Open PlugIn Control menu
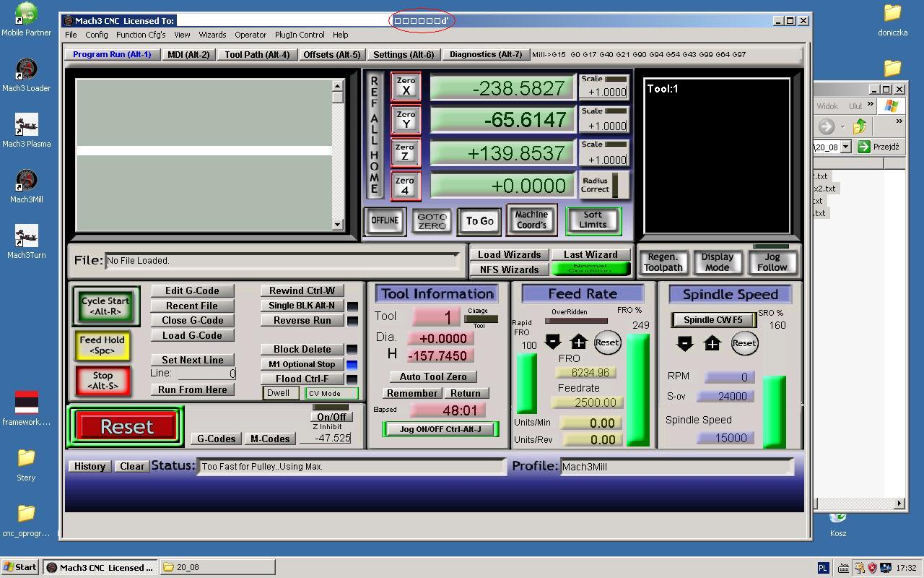This screenshot has width=924, height=578. [x=300, y=35]
